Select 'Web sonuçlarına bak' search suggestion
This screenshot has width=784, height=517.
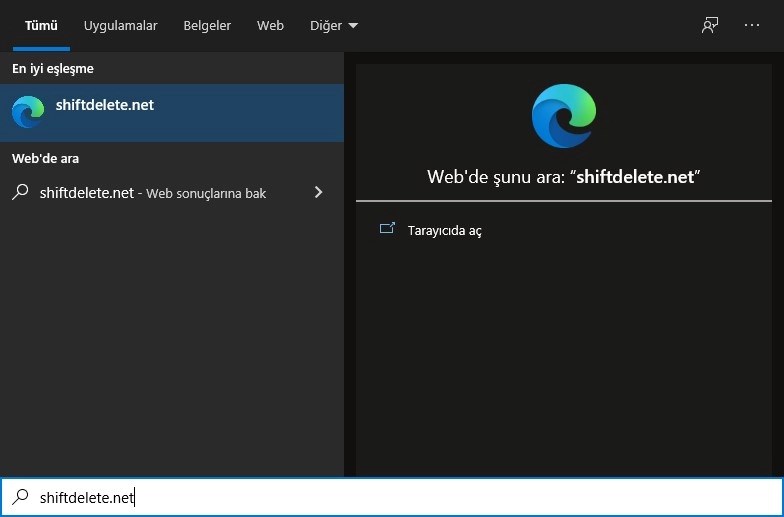172,192
